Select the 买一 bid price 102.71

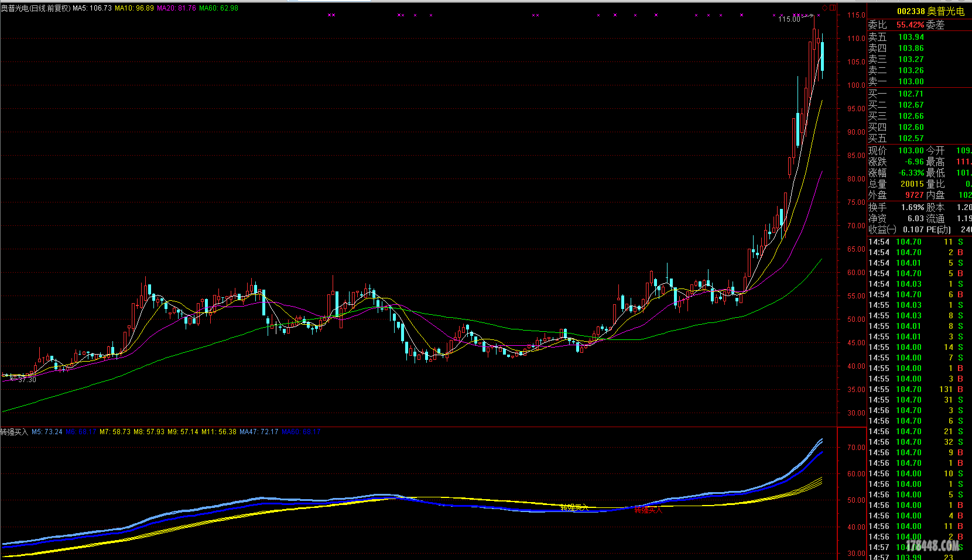click(911, 94)
